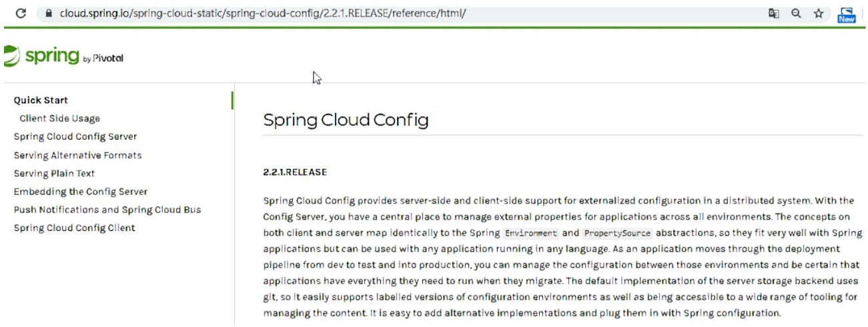Open the extension icon labeled New

pyautogui.click(x=846, y=15)
